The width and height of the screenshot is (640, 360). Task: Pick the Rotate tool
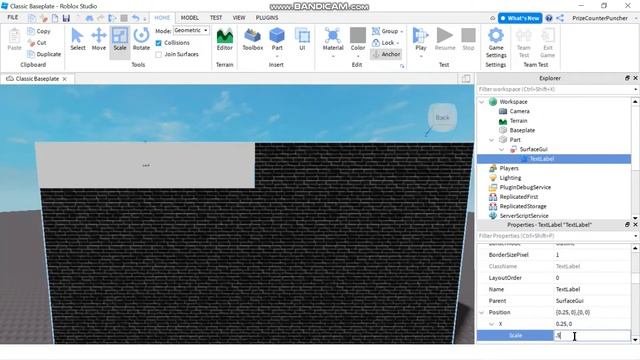click(x=141, y=40)
